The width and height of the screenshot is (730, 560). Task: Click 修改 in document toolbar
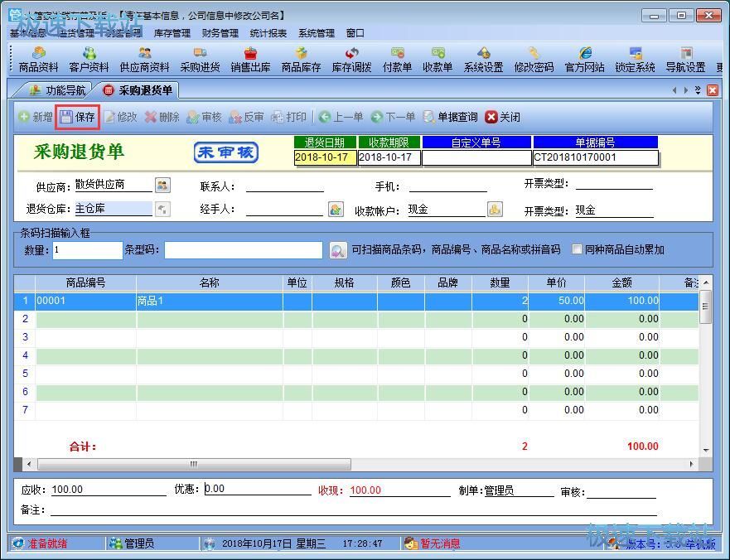point(121,117)
